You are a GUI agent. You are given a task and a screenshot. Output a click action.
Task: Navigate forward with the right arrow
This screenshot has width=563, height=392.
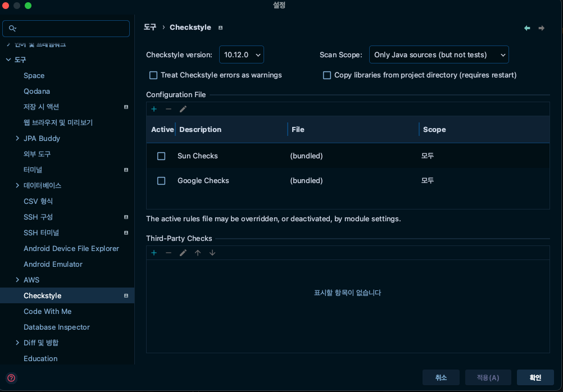542,28
